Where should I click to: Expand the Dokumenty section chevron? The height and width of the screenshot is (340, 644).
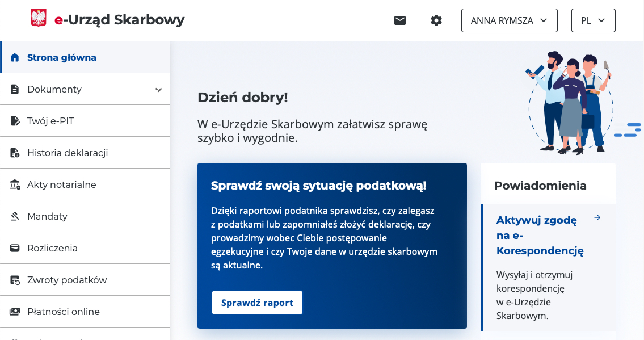click(159, 89)
